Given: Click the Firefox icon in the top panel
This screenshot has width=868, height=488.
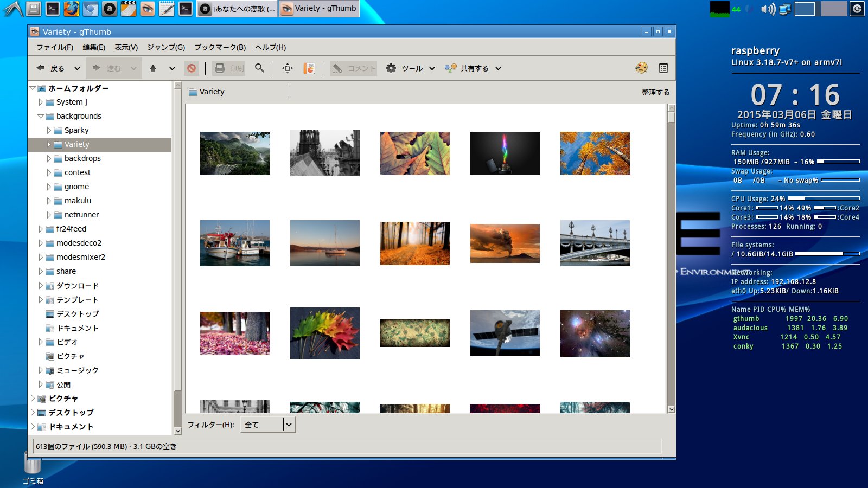Looking at the screenshot, I should point(71,9).
